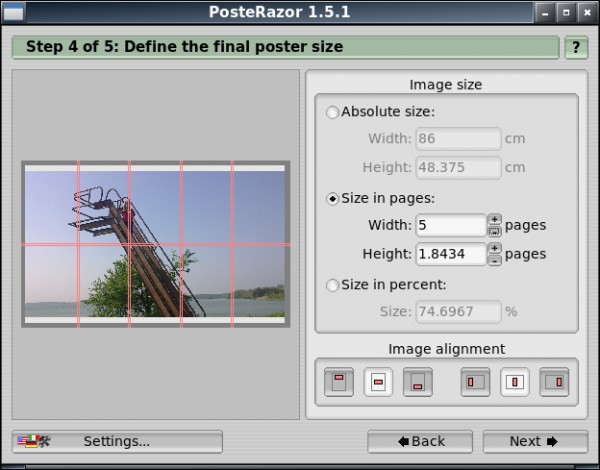Image resolution: width=600 pixels, height=470 pixels.
Task: Maximize the PosteRazor window
Action: click(566, 13)
